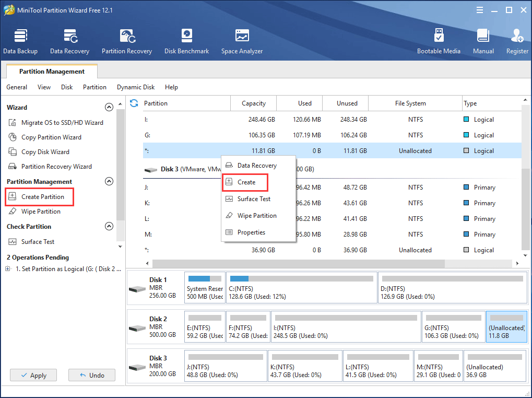Select the M:(NTFS) block on Disk 3

pyautogui.click(x=439, y=366)
